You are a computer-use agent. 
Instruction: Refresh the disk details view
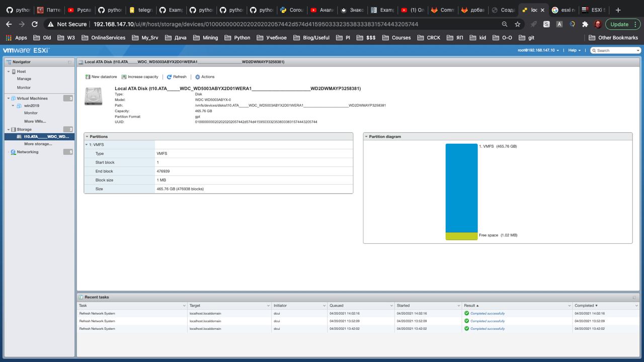click(177, 77)
